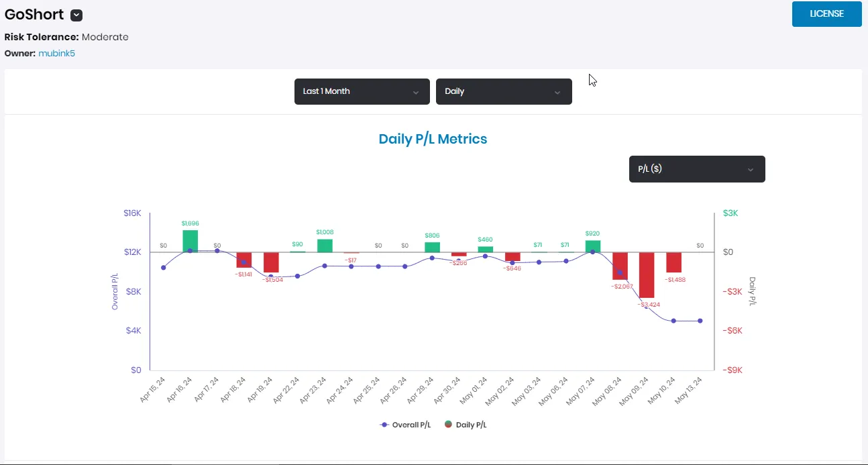Viewport: 868px width, 465px height.
Task: Click the $920 green bar for May 07
Action: 593,246
